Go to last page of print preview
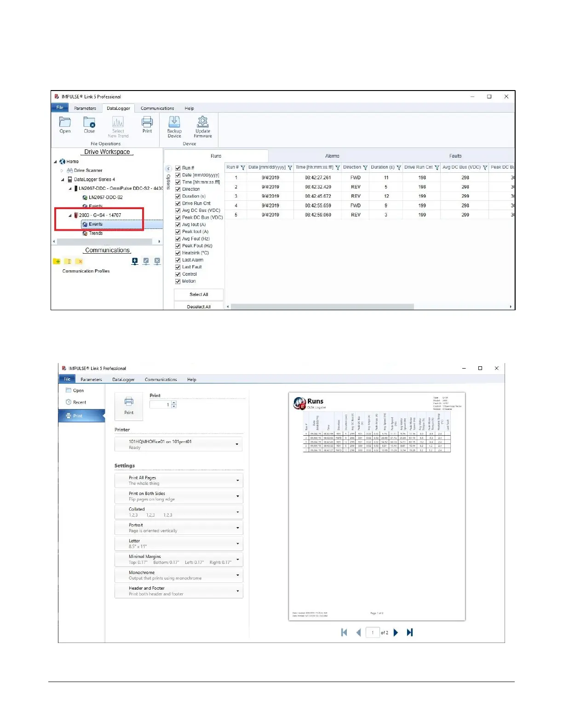The image size is (563, 728). [410, 632]
